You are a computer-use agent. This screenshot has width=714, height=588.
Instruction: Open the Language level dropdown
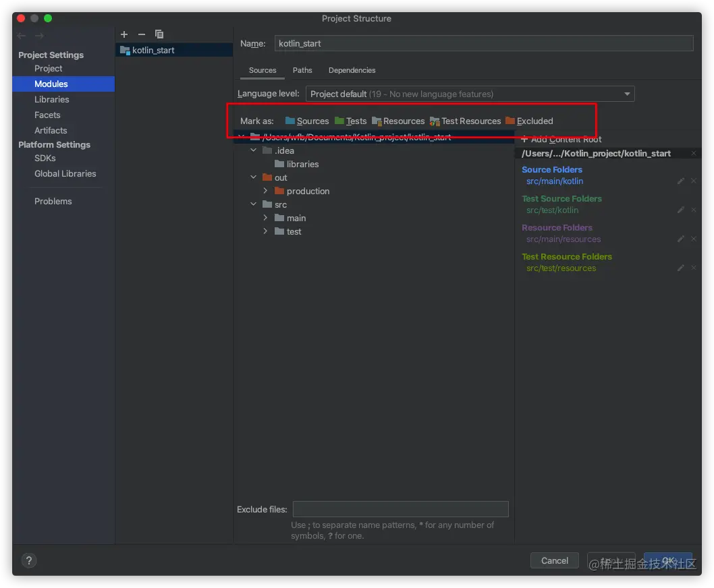470,94
